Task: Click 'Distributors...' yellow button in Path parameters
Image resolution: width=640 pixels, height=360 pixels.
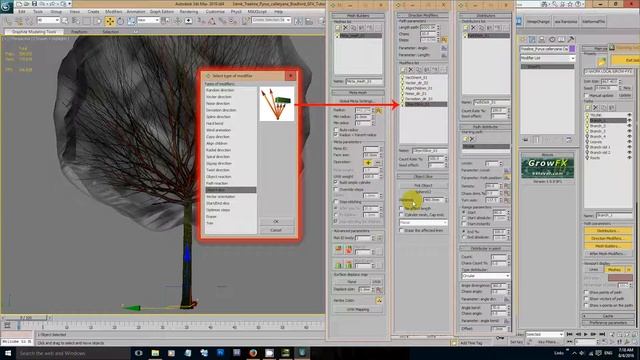Action: [x=608, y=231]
